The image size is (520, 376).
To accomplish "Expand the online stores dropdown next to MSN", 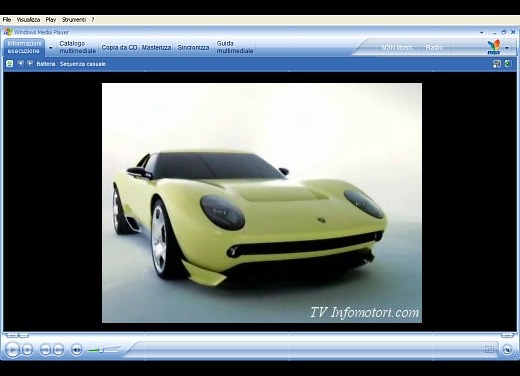I will point(507,48).
